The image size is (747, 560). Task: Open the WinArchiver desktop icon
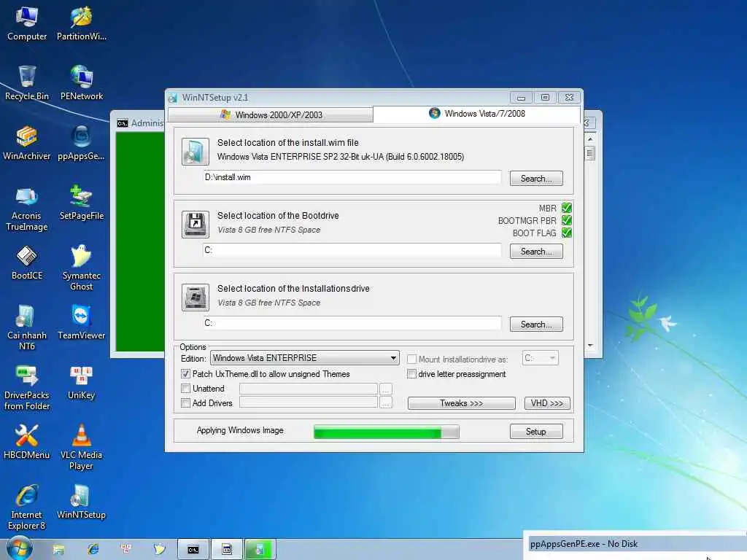[27, 143]
